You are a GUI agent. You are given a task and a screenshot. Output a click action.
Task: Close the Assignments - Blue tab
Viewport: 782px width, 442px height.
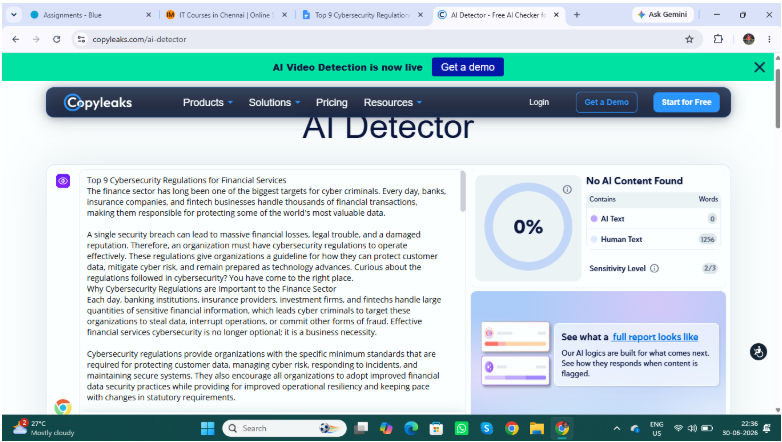point(148,15)
